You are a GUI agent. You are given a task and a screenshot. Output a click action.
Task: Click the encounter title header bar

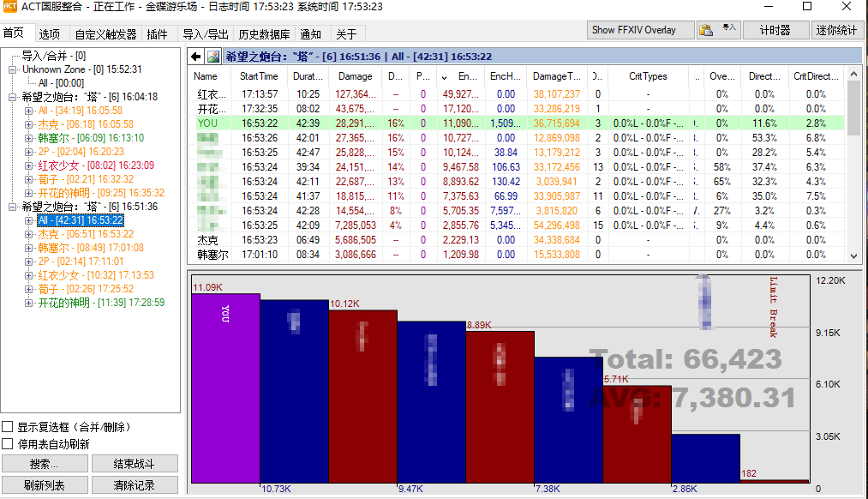(542, 57)
